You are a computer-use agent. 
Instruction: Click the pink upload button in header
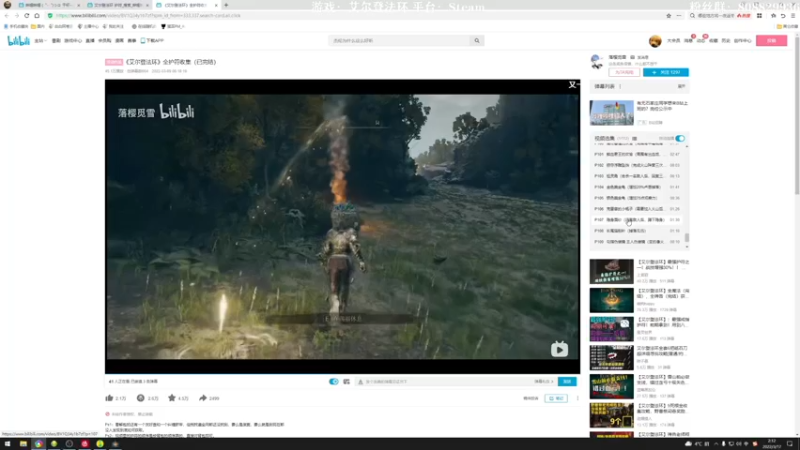[x=771, y=41]
